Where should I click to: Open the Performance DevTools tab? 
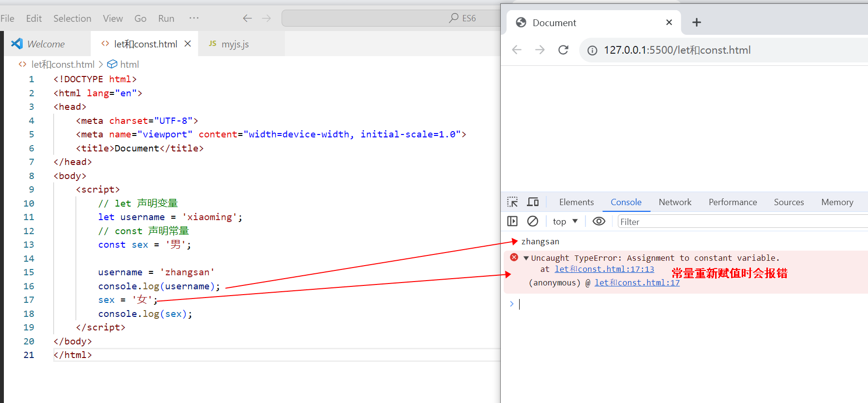click(x=733, y=202)
